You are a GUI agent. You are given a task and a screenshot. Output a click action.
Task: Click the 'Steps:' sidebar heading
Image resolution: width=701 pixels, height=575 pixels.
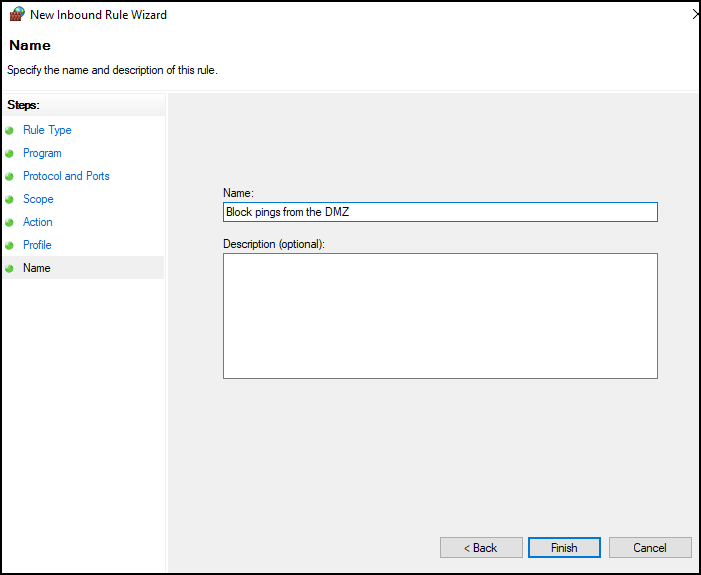click(x=23, y=105)
